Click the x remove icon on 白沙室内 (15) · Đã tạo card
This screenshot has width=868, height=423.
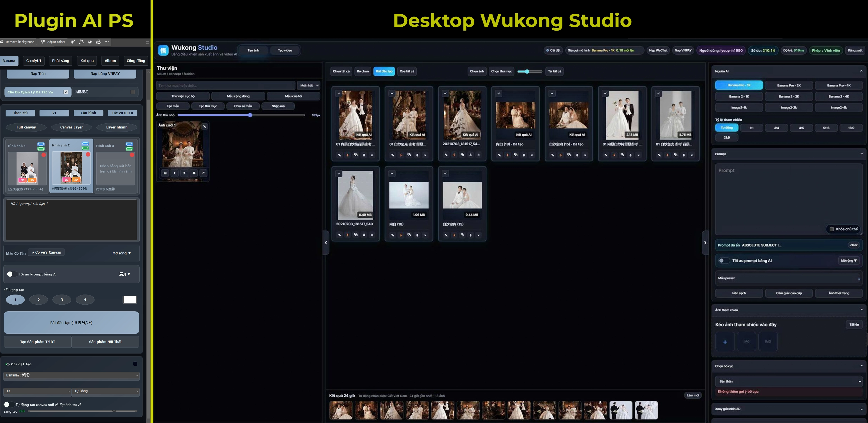pos(585,155)
